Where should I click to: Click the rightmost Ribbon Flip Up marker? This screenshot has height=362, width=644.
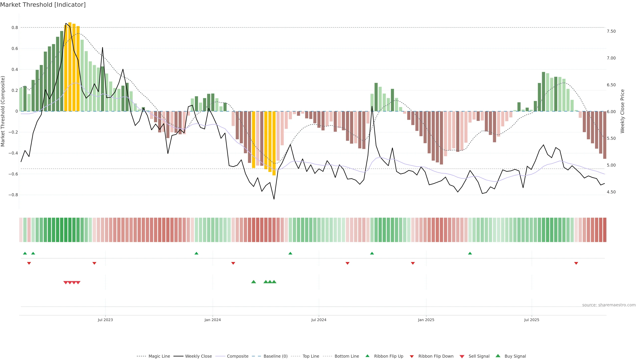(x=470, y=253)
